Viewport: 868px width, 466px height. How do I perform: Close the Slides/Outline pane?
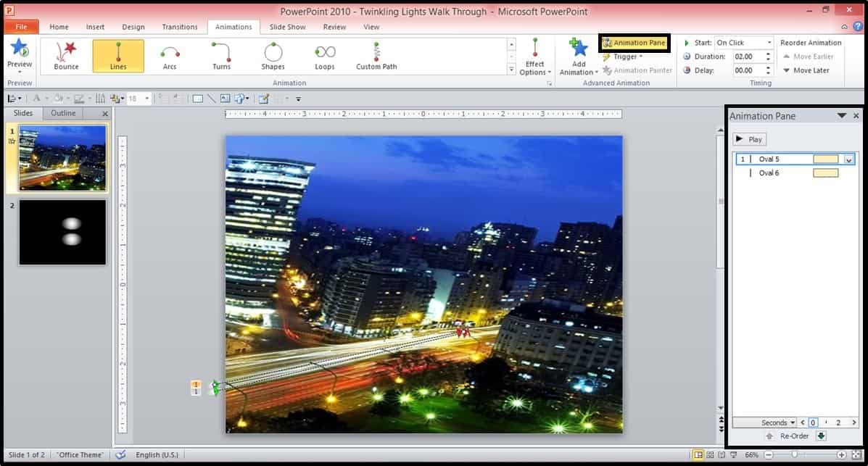(x=105, y=114)
